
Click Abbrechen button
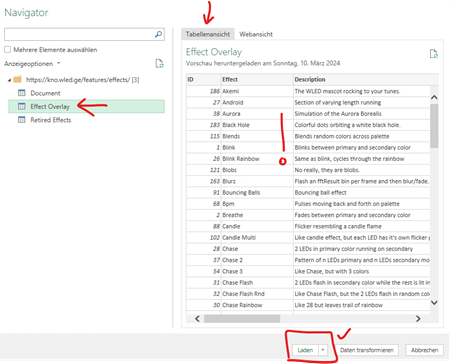point(424,350)
